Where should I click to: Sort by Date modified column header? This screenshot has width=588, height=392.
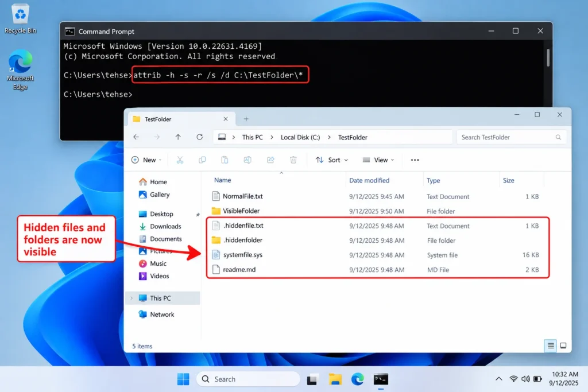coord(369,180)
